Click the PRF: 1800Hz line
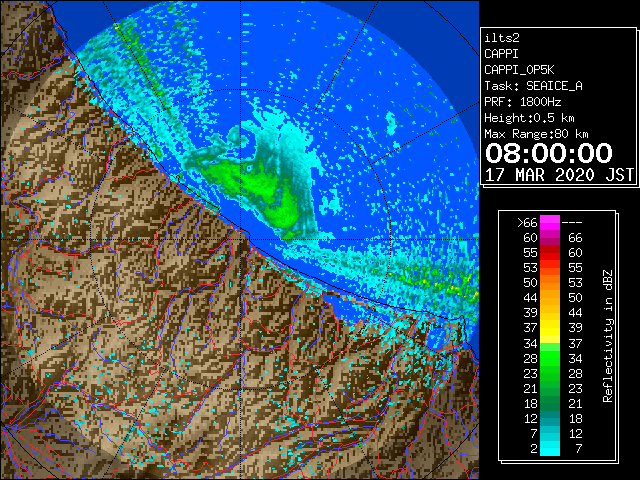This screenshot has height=480, width=640. click(522, 102)
